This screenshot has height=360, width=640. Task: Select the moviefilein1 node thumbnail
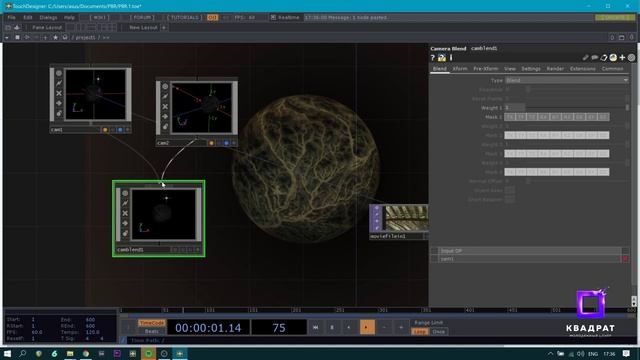pyautogui.click(x=407, y=218)
